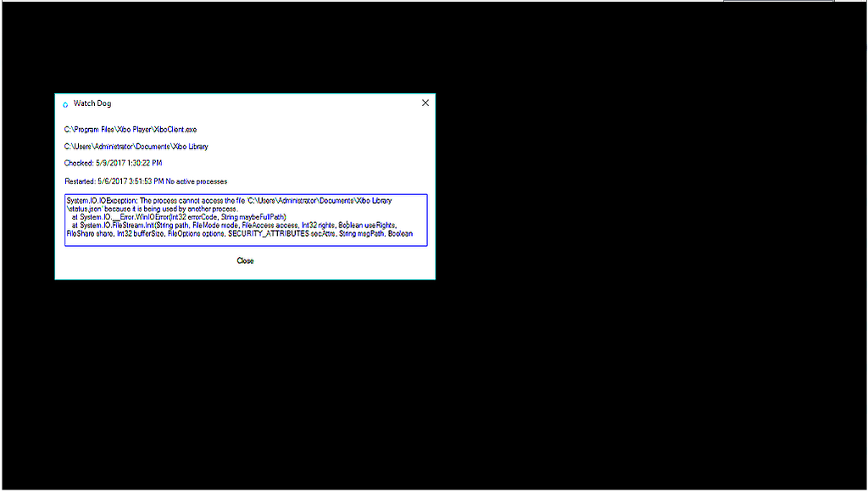
Task: Click the System.IO.__Error.WinIOError stack line
Action: point(178,215)
